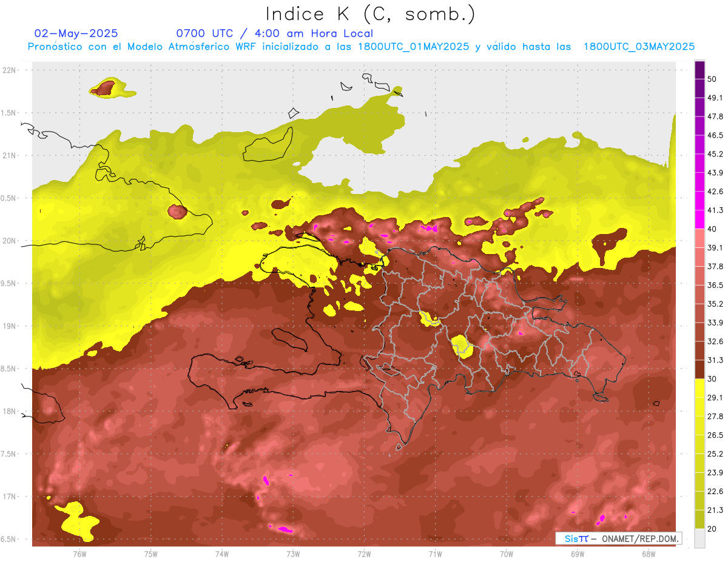Pick the '27.8' value on the color scale
Screen dimensions: 728x562
(x=715, y=416)
